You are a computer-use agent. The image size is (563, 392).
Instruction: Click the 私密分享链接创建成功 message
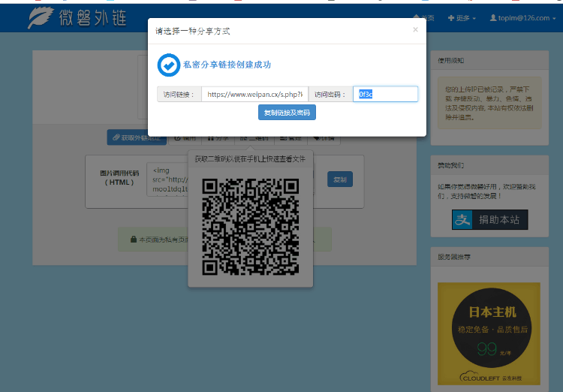(227, 65)
